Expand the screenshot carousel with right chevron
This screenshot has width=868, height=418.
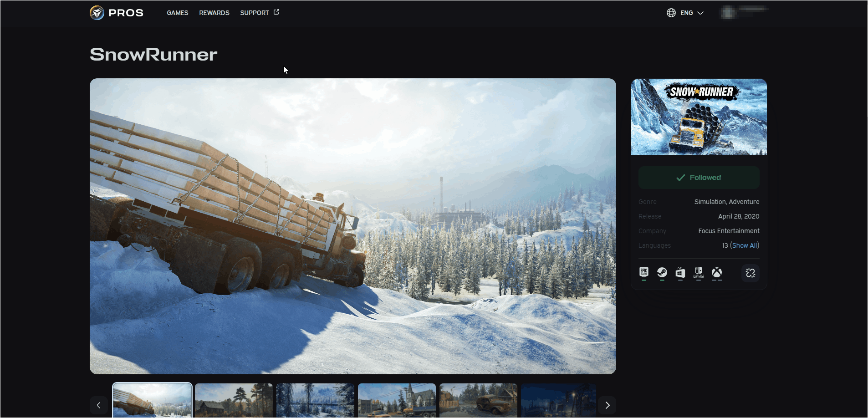coord(607,404)
